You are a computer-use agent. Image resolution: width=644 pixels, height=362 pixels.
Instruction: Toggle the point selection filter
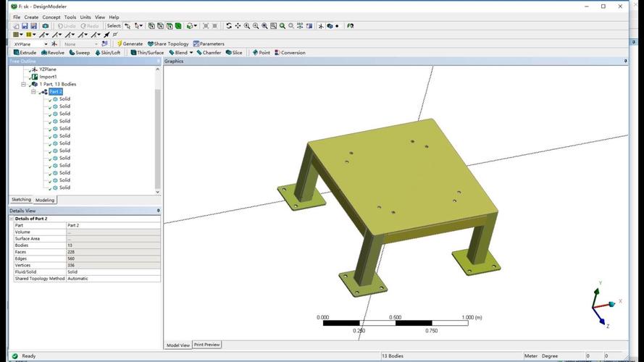coord(151,26)
